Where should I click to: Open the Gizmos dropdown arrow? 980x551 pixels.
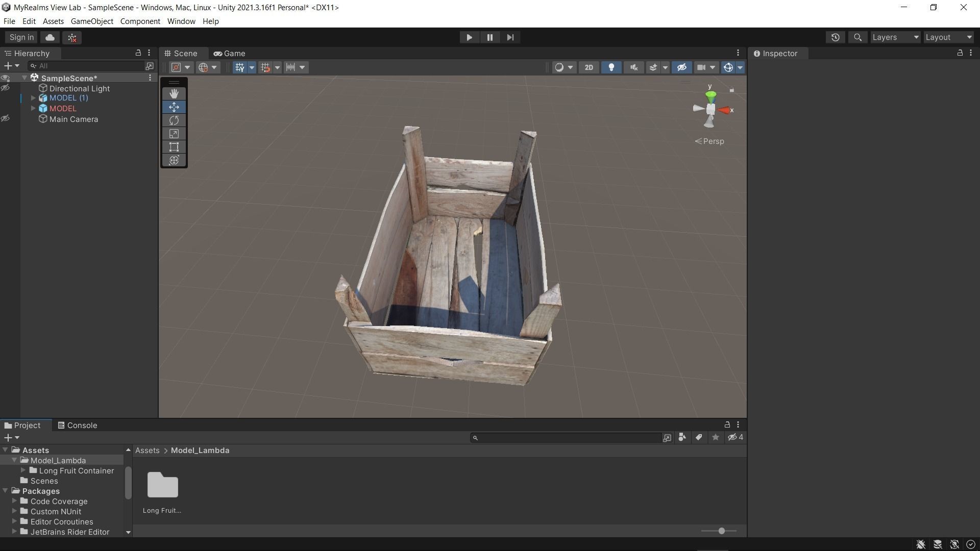pos(740,67)
